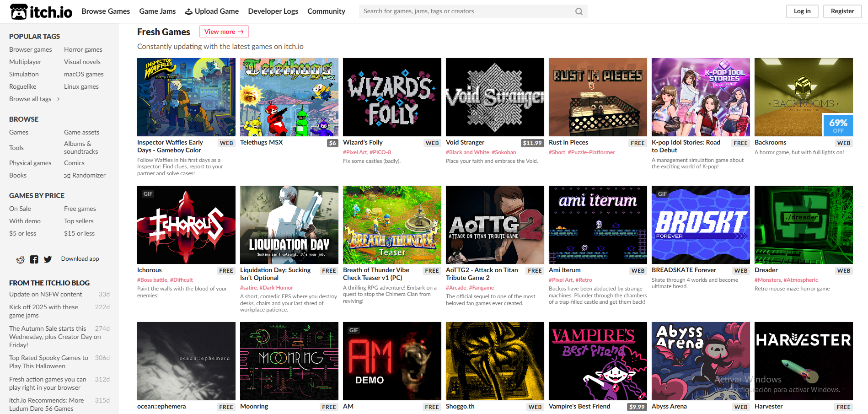Click the Register button
Image resolution: width=868 pixels, height=414 pixels.
(x=842, y=11)
